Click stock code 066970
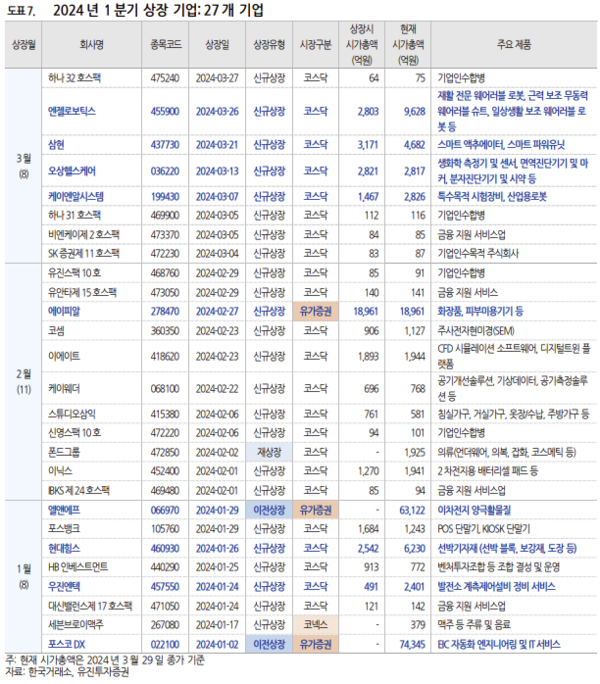Screen dimensions: 600x684 coord(165,510)
